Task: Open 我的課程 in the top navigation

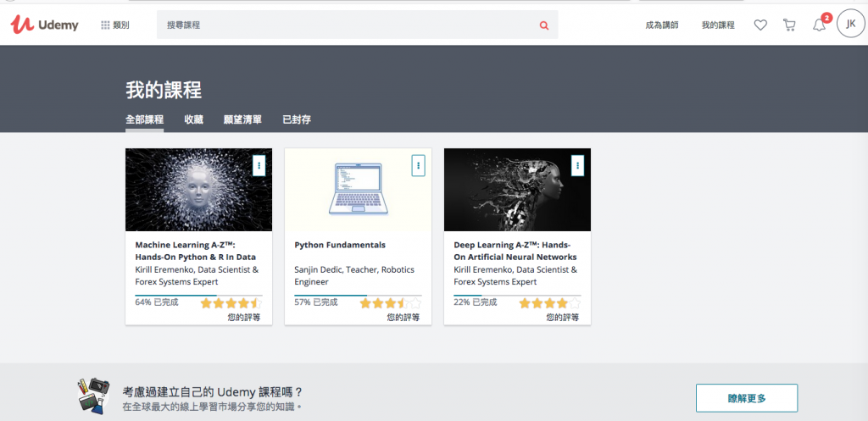Action: [718, 25]
